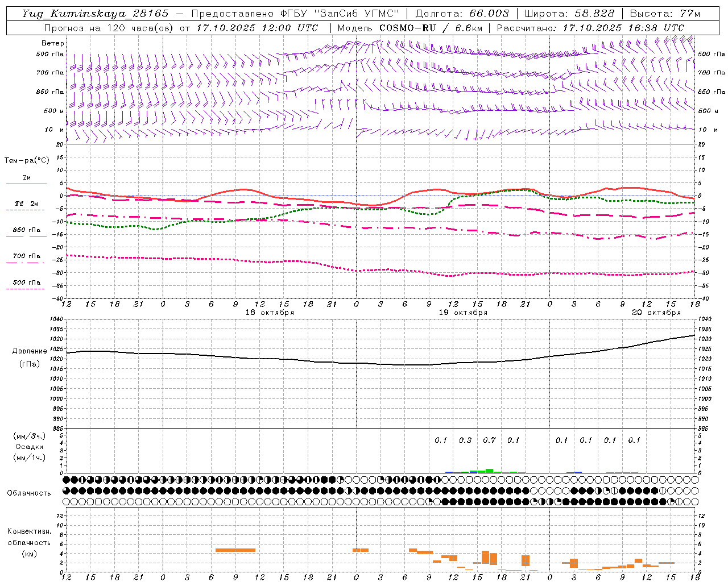728x582 pixels.
Task: Click the 'Конвективн.' convective cloud label
Action: pos(30,531)
